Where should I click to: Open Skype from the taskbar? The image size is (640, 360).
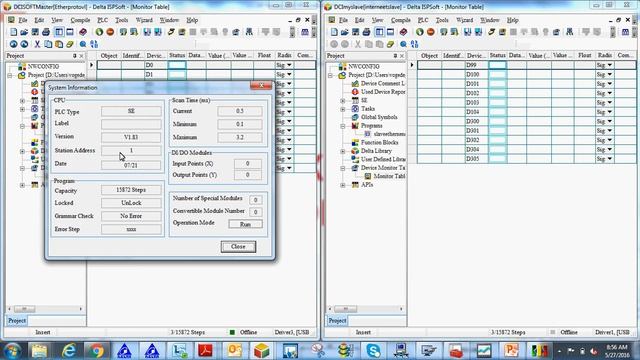pyautogui.click(x=373, y=350)
